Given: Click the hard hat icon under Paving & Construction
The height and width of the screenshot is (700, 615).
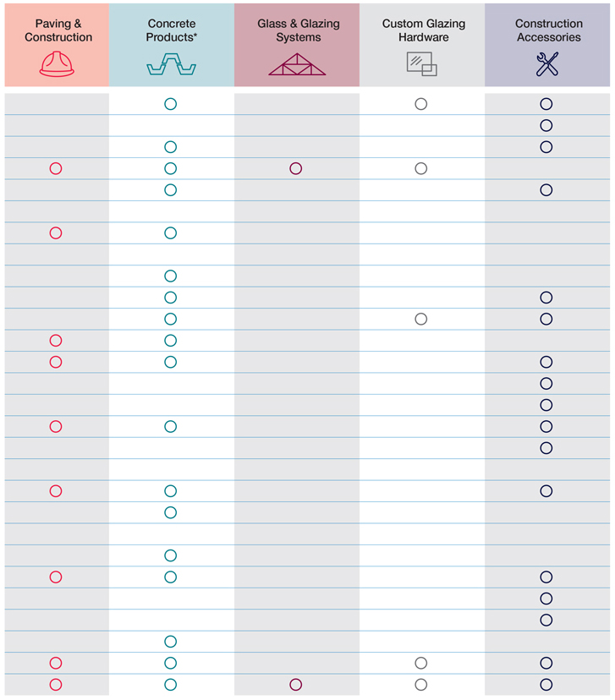Looking at the screenshot, I should [57, 64].
